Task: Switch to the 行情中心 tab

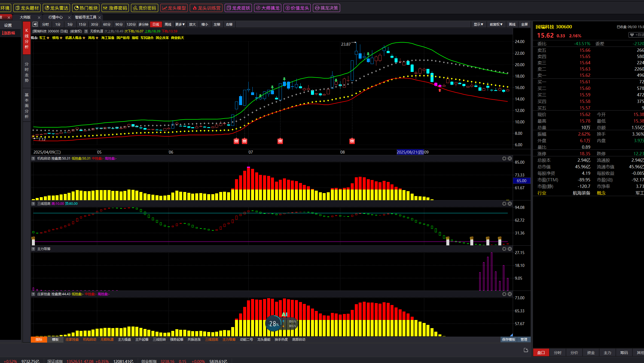Action: (56, 17)
